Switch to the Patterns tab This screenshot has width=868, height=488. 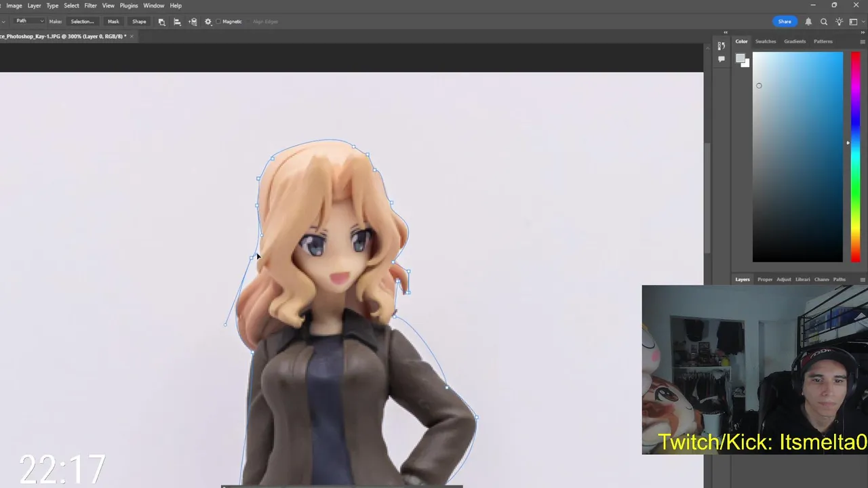(823, 41)
